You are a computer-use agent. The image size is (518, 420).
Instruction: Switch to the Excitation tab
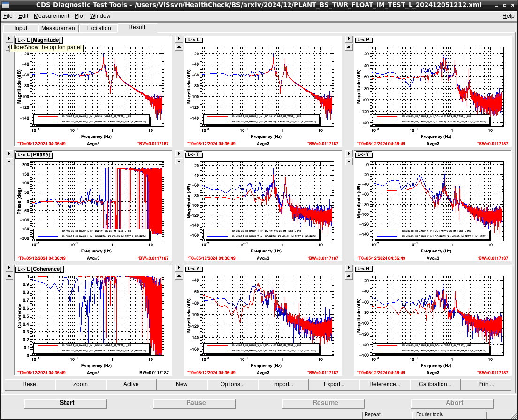coord(99,28)
